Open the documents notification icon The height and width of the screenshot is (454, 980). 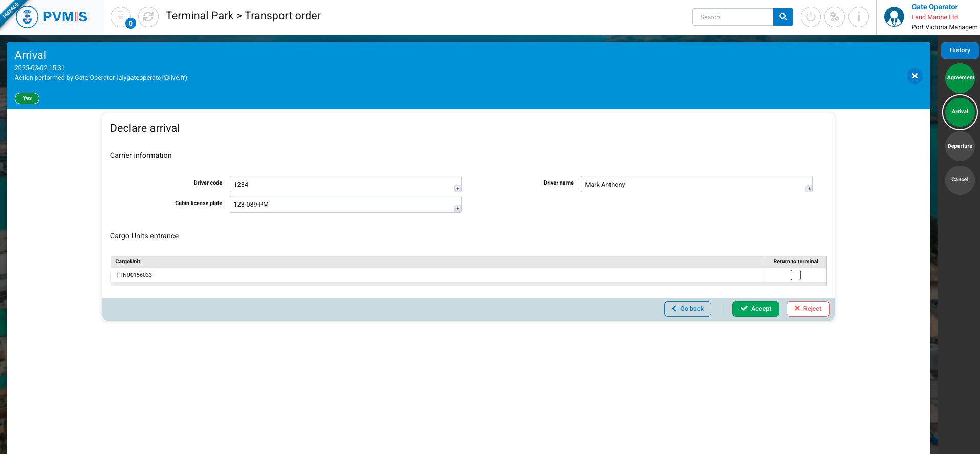121,17
